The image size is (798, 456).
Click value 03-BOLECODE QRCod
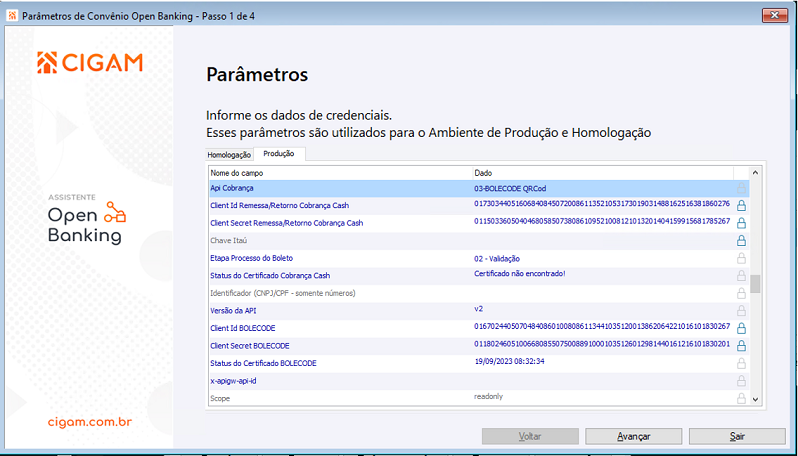pyautogui.click(x=510, y=189)
